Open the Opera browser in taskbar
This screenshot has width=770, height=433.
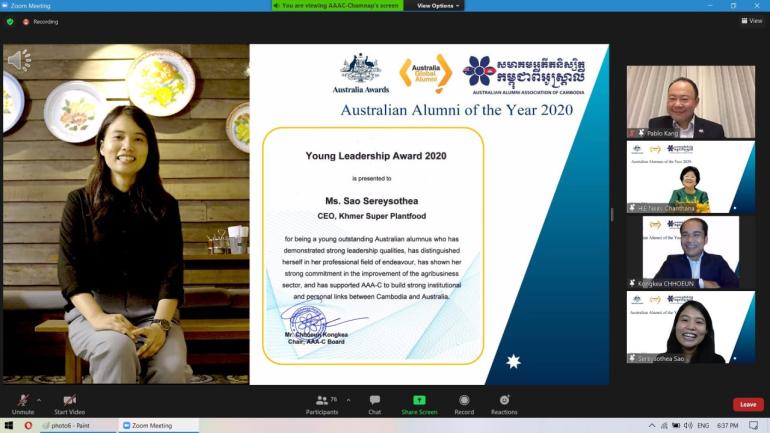[28, 425]
